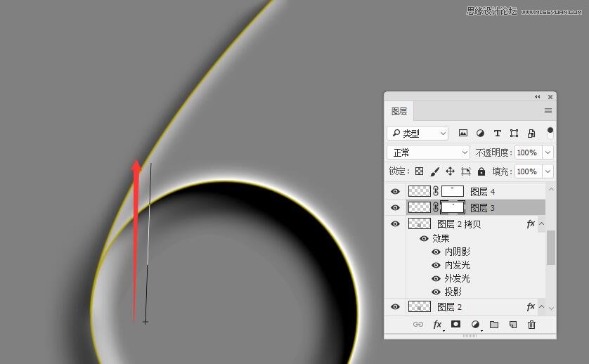Select 图层 2 thumbnail
This screenshot has height=364, width=589.
tap(419, 306)
